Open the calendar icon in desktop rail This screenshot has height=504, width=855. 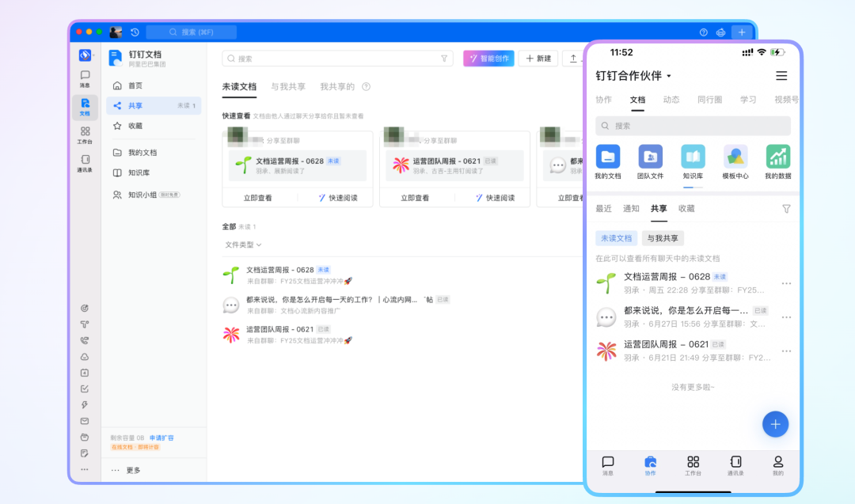[85, 373]
